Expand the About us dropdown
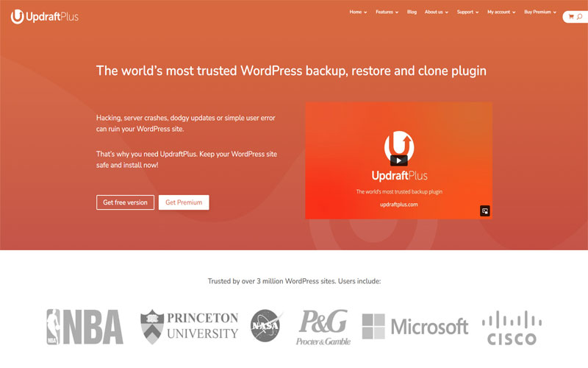The height and width of the screenshot is (368, 588). click(437, 12)
